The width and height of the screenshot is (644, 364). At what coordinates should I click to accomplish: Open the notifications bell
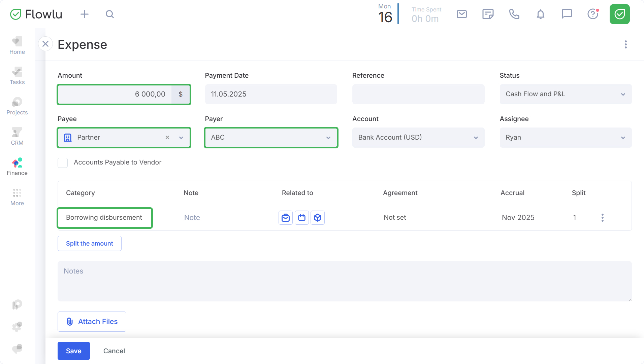click(540, 14)
